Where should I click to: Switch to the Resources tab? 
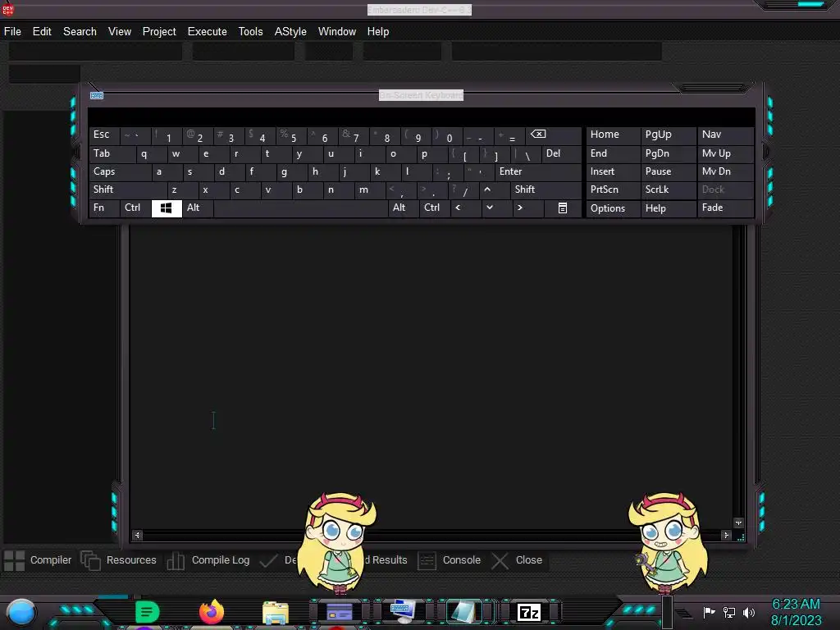point(118,560)
